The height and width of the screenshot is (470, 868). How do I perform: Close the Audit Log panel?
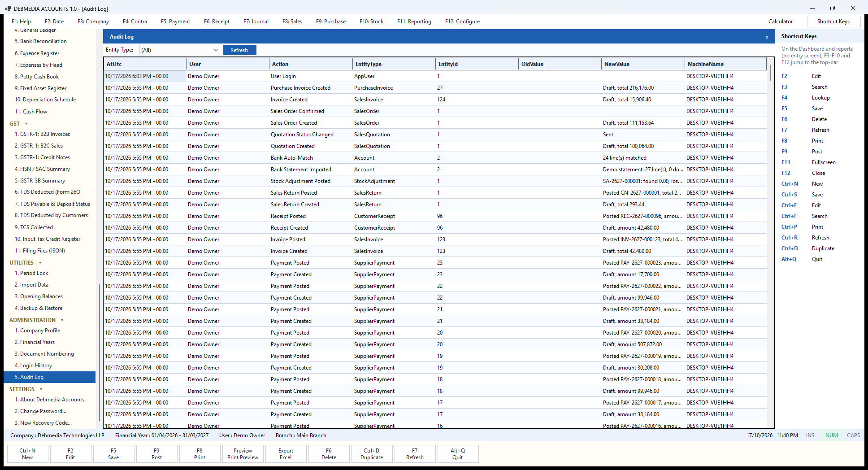coord(767,37)
